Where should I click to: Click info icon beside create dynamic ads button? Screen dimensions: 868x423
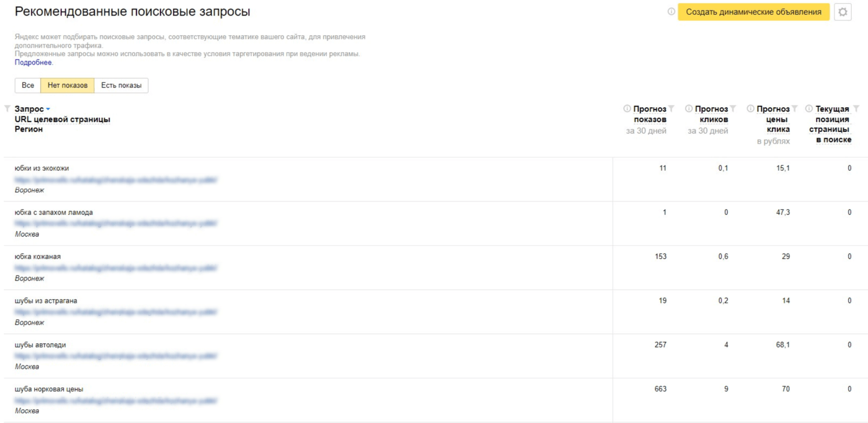(671, 12)
